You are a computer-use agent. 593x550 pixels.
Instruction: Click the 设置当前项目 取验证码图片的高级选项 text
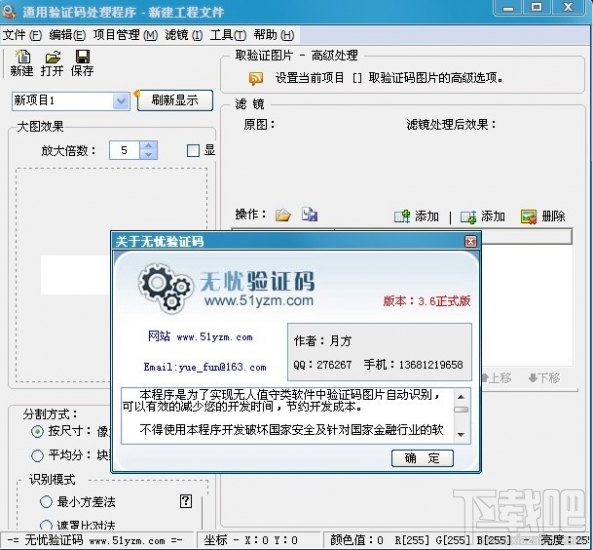[389, 78]
